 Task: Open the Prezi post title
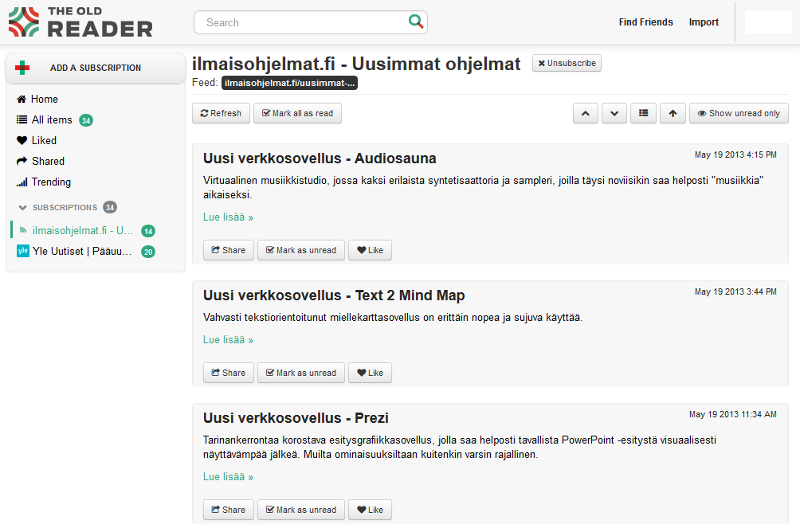tap(296, 418)
